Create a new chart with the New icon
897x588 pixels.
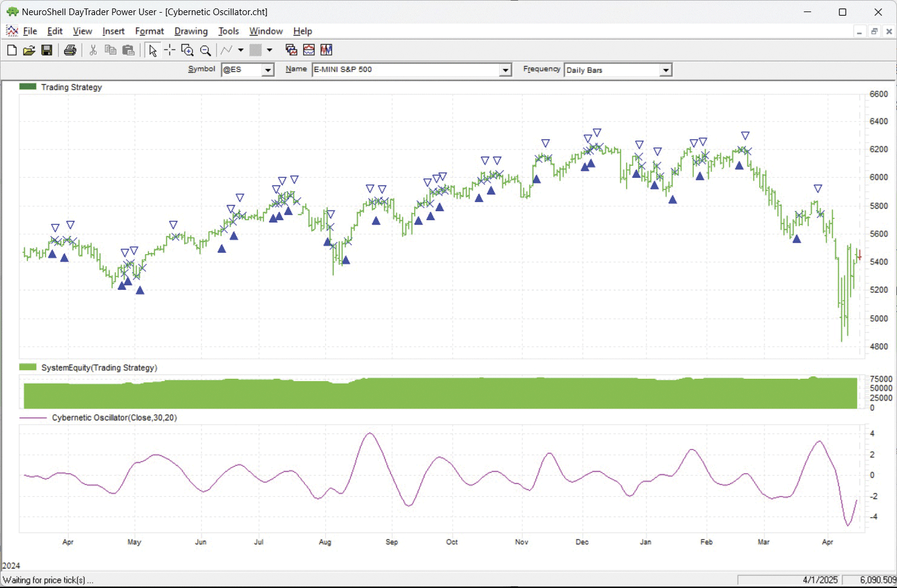pyautogui.click(x=11, y=50)
